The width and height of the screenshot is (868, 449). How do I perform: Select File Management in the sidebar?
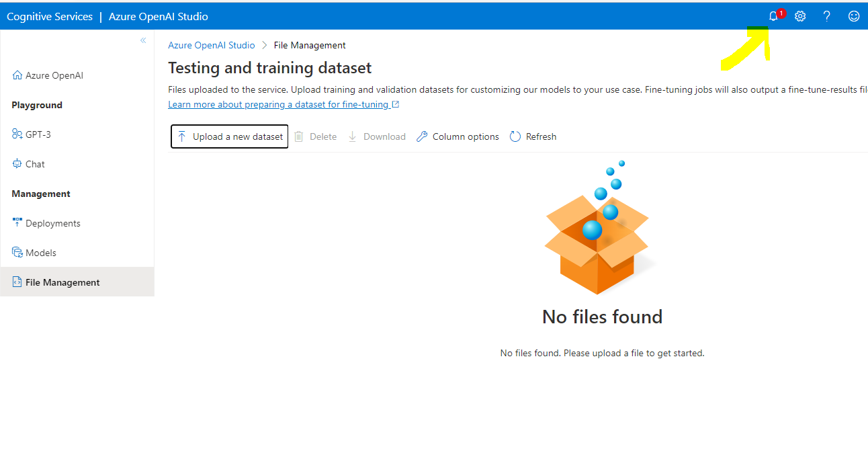(x=62, y=282)
